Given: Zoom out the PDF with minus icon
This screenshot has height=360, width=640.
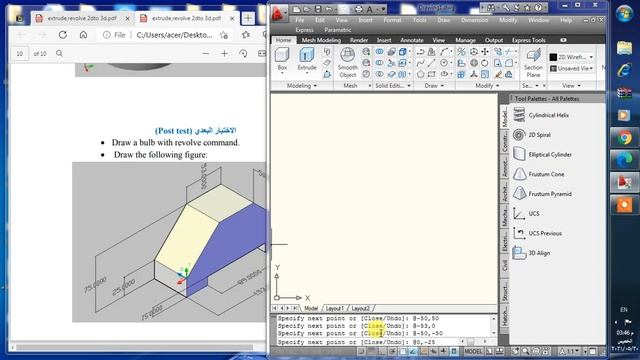Looking at the screenshot, I should coord(205,53).
